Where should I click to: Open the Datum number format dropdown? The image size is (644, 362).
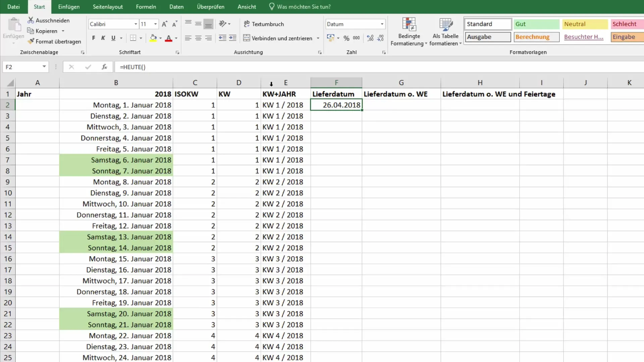click(382, 24)
